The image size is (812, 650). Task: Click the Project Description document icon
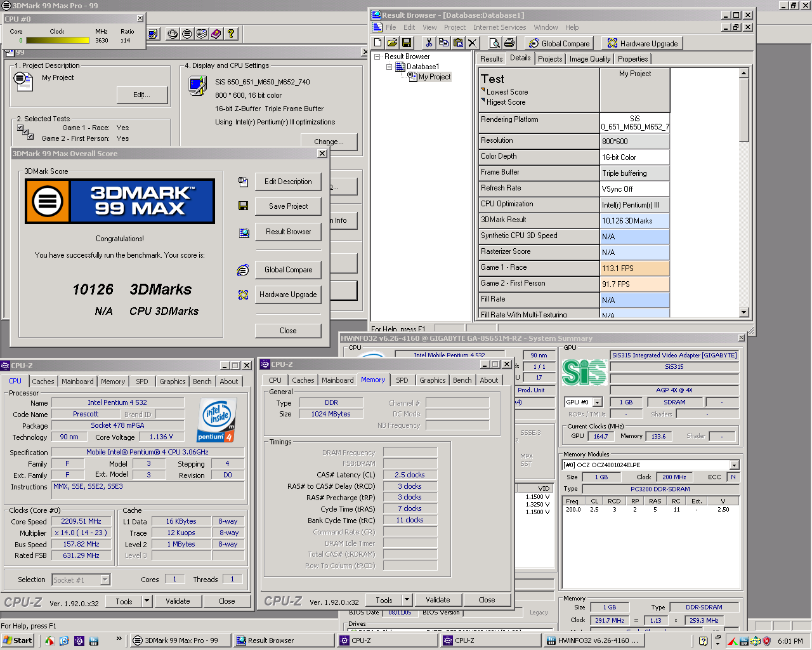coord(23,81)
